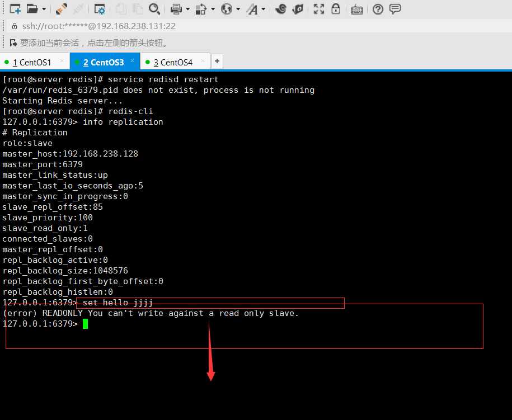Click 'repl_backlog_first_byte_offset:0' line
The width and height of the screenshot is (512, 420).
83,281
